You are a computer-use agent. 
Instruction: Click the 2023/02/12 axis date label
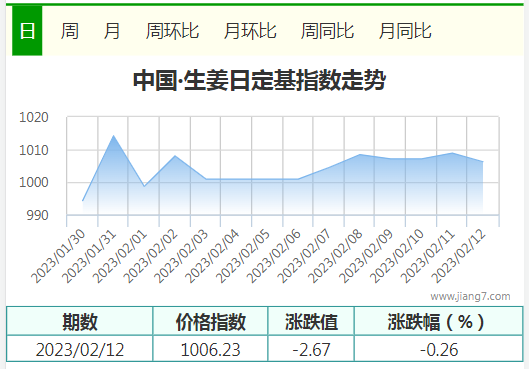458,256
